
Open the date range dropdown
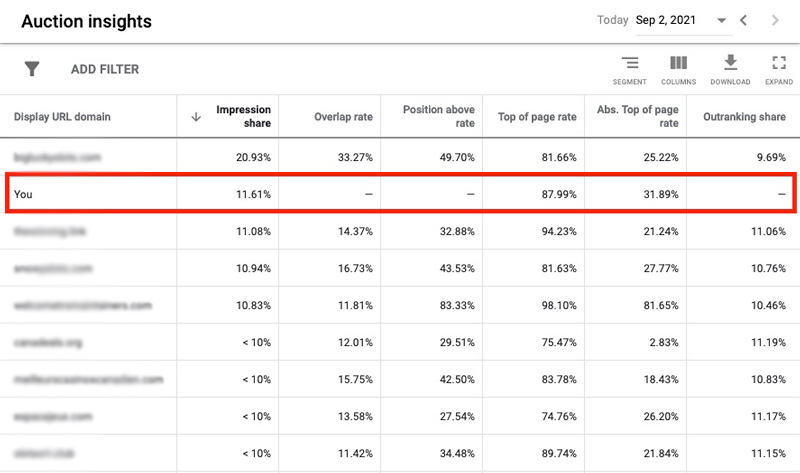tap(722, 20)
